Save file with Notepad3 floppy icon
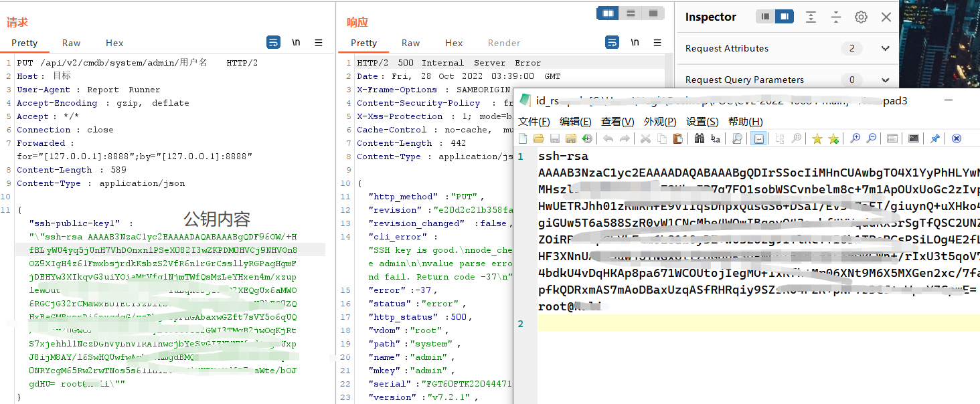The width and height of the screenshot is (980, 404). (555, 138)
